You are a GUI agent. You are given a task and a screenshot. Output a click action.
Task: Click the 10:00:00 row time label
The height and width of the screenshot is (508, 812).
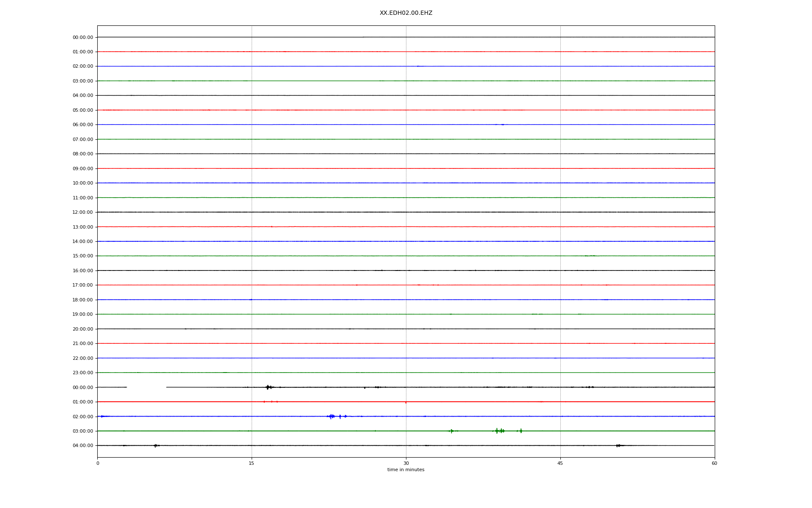click(x=83, y=183)
